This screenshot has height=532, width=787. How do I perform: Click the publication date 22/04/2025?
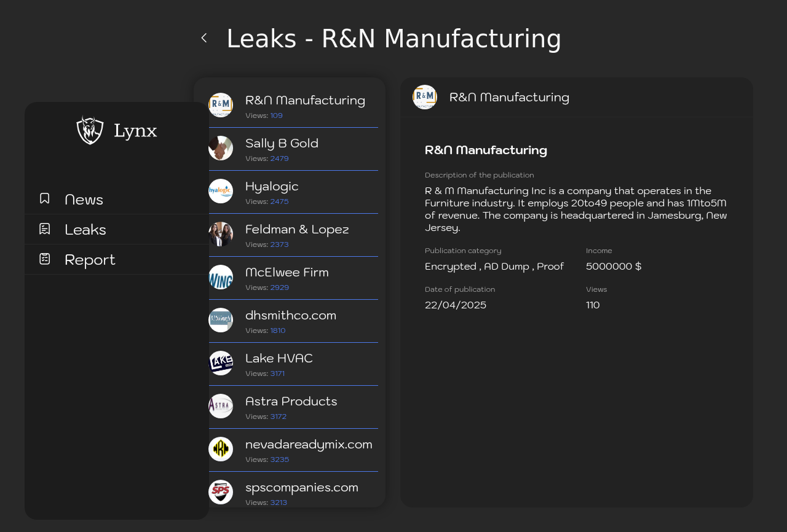click(456, 305)
